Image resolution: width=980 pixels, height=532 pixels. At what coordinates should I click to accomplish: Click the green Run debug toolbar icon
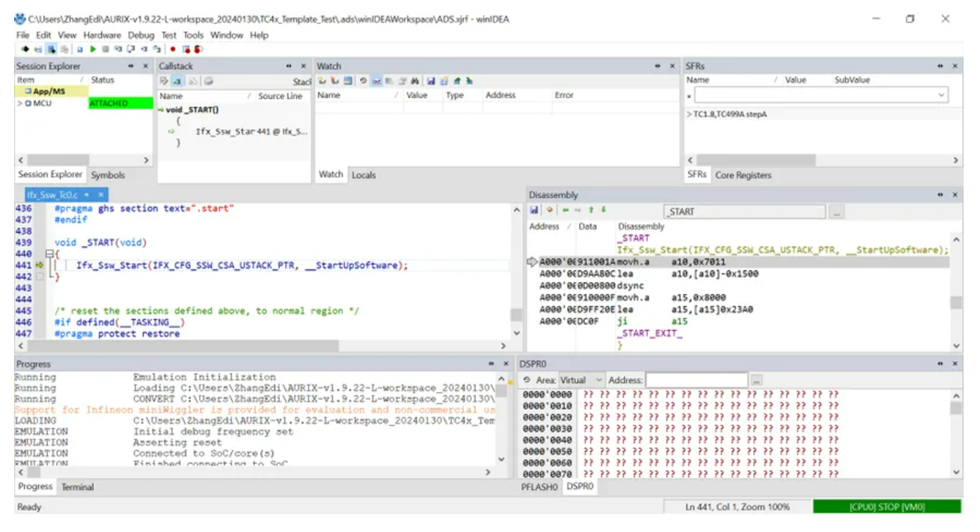pyautogui.click(x=94, y=49)
